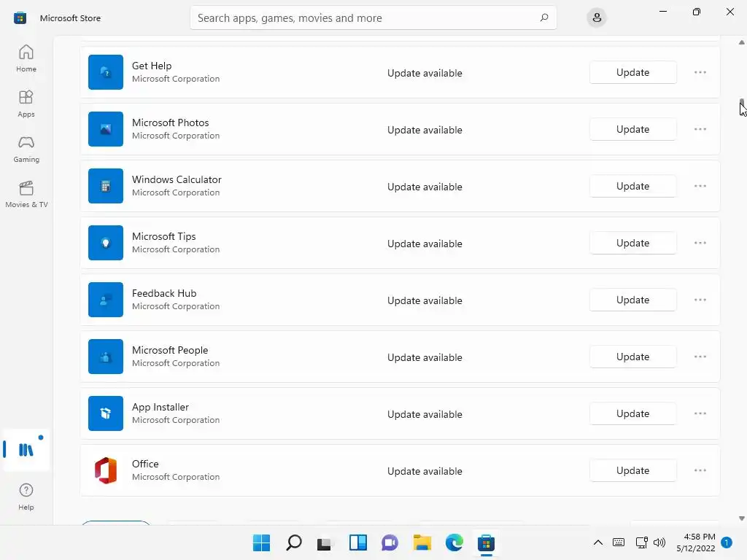
Task: Focus the search apps and games field
Action: click(373, 17)
